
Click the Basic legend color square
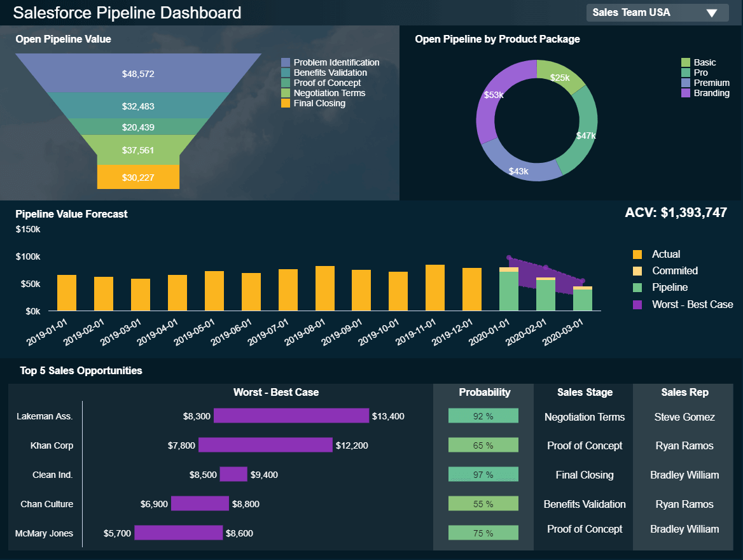686,62
